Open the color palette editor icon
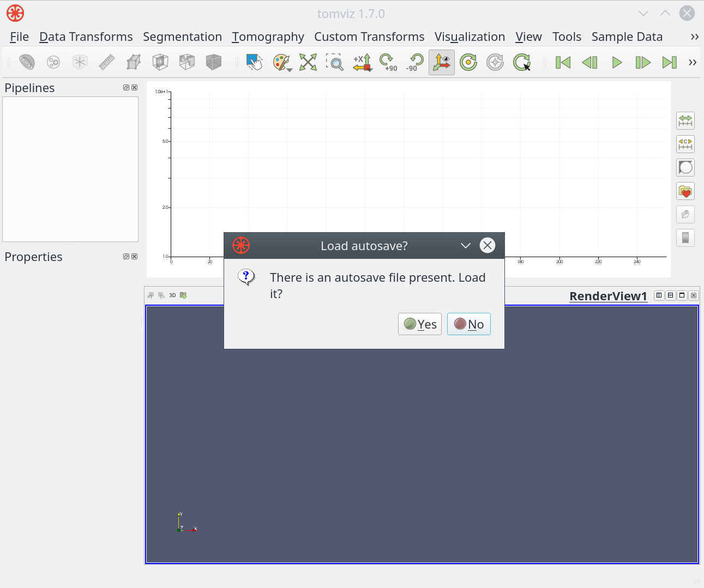Screen dimensions: 704x588 pos(280,62)
